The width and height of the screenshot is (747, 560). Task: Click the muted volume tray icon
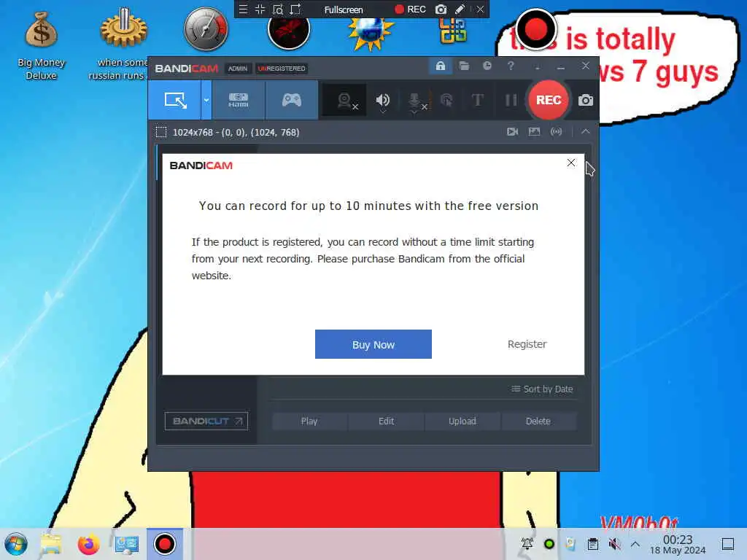614,544
